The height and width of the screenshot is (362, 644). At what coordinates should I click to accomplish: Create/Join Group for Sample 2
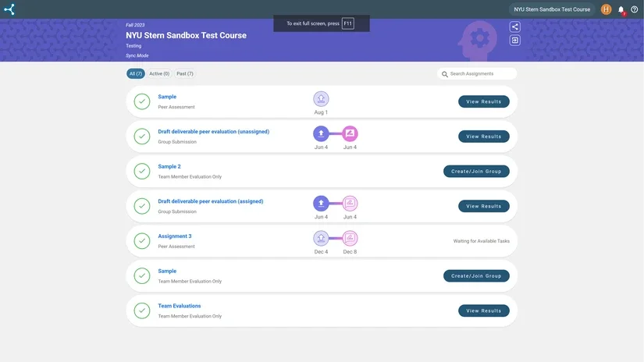476,171
